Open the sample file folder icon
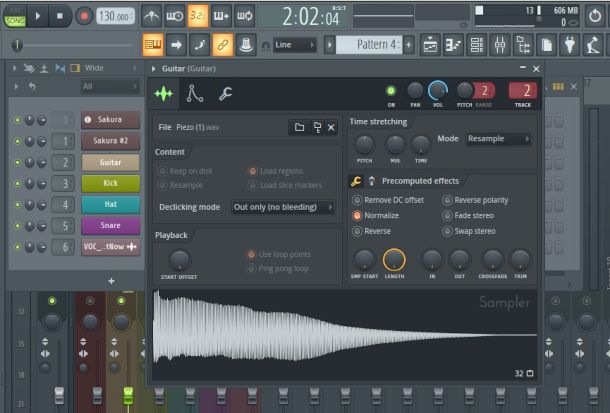Viewport: 610px width, 413px height. (x=299, y=127)
